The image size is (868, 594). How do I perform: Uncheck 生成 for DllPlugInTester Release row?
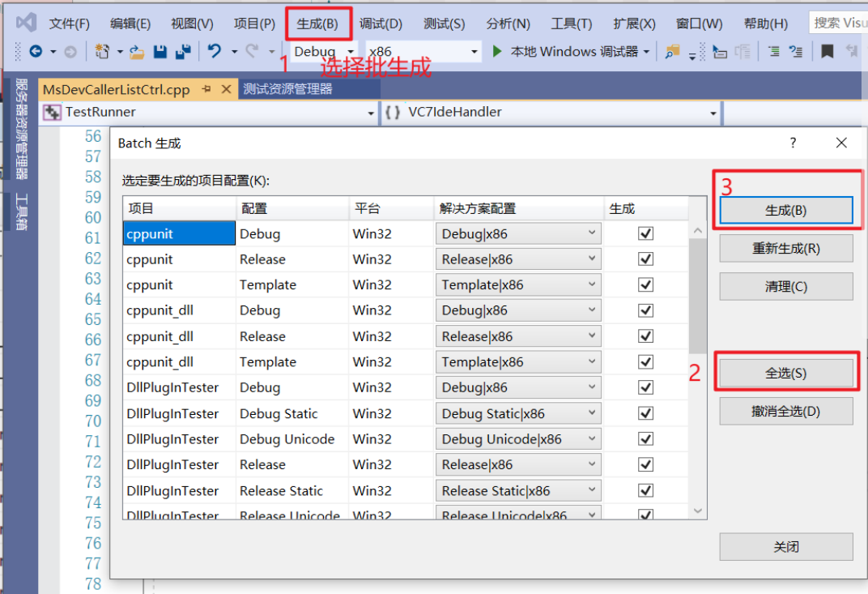[x=645, y=464]
